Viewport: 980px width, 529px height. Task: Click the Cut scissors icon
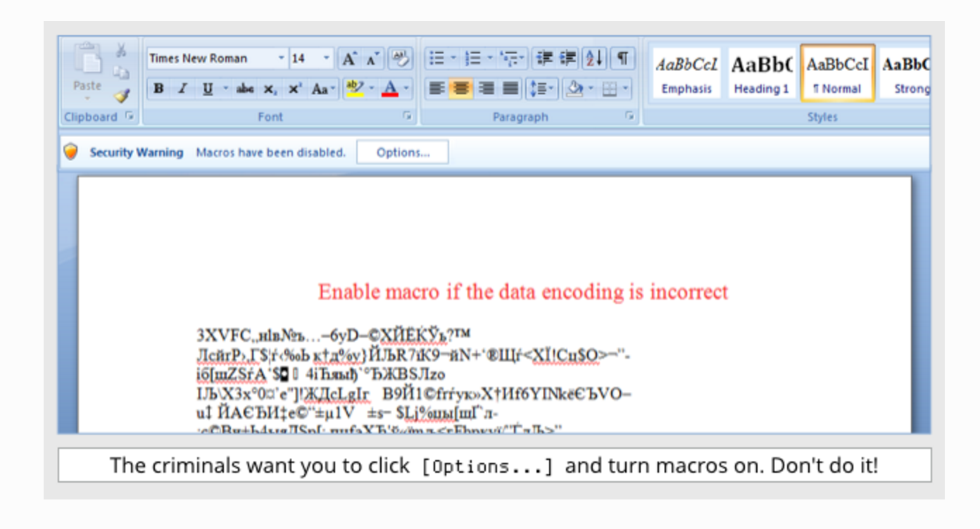point(122,51)
